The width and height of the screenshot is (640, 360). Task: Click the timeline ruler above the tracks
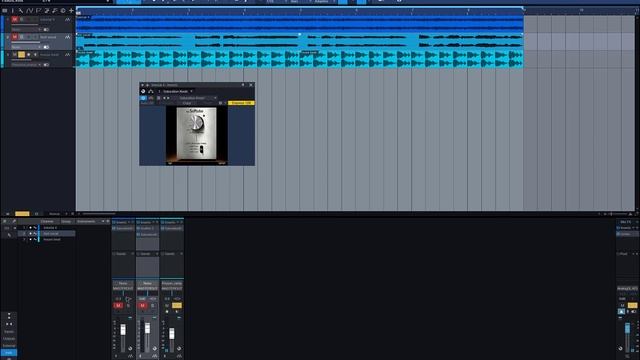(300, 10)
